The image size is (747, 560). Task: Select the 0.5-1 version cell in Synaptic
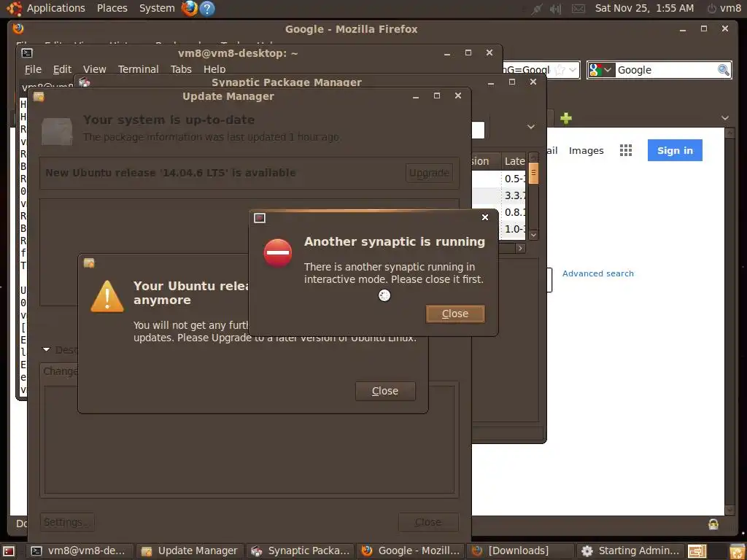pos(514,179)
